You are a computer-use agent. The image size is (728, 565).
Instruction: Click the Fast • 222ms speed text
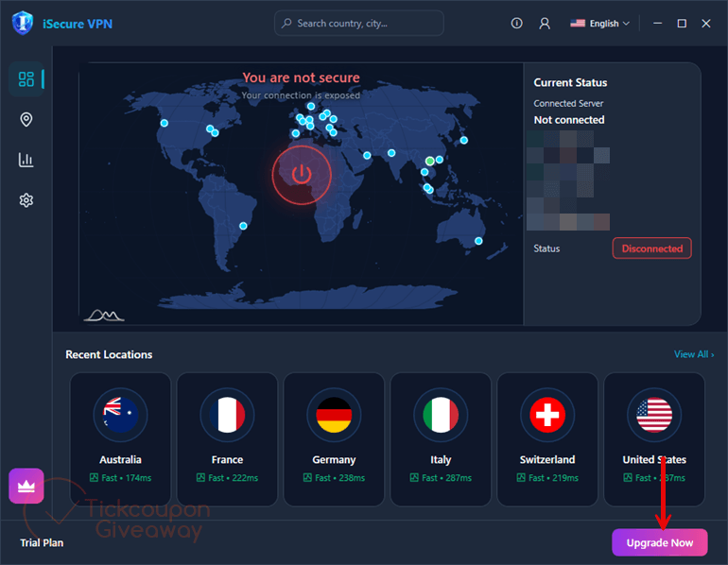(234, 478)
